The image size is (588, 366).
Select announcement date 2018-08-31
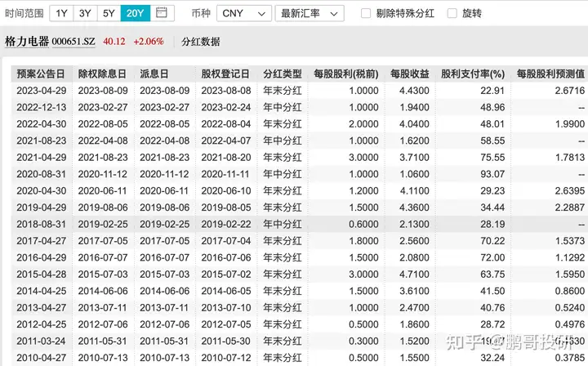tap(42, 224)
